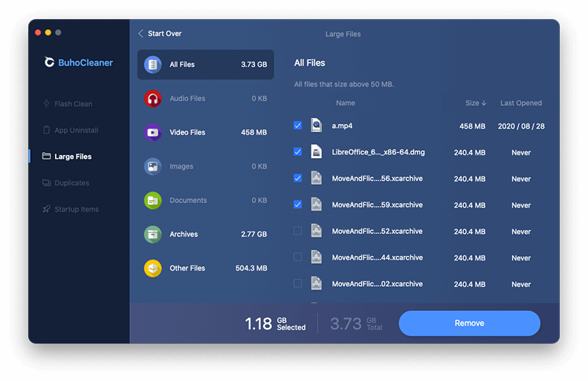Check the MoveAndFlic....02.xcarchive checkbox
588x381 pixels.
click(x=298, y=283)
